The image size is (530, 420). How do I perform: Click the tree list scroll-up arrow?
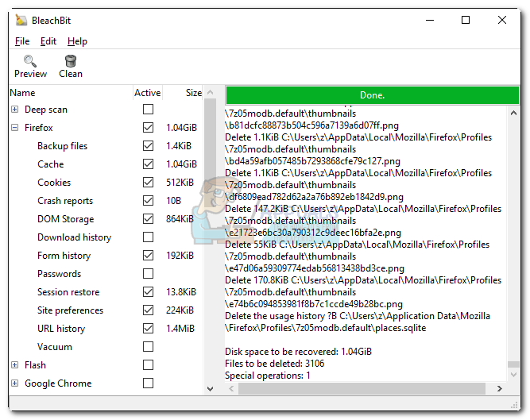(x=210, y=92)
